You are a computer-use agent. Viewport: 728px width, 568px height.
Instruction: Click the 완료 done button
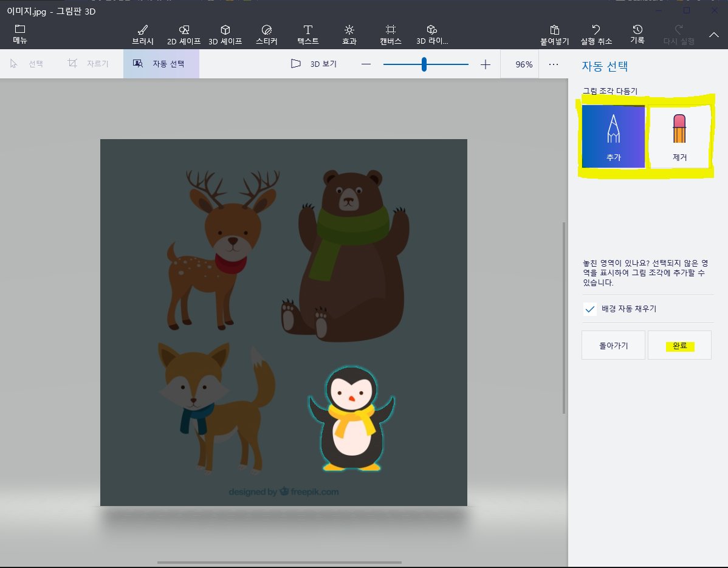coord(680,345)
